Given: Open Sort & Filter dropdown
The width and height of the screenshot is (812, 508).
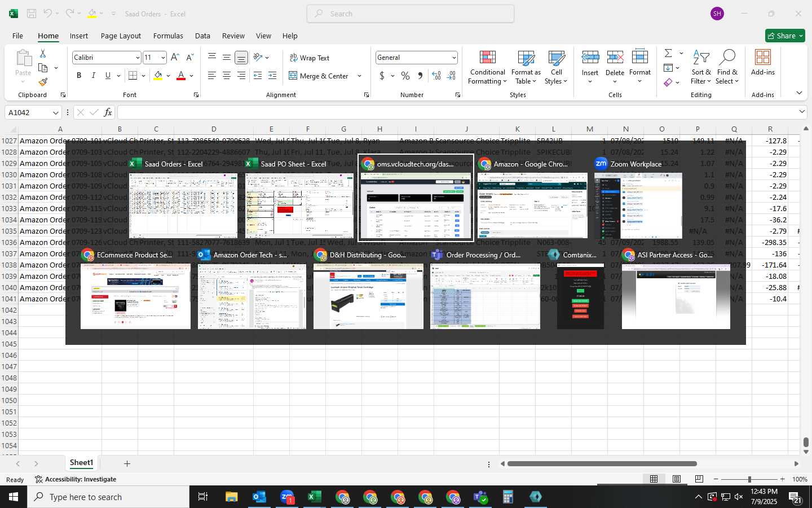Looking at the screenshot, I should [x=701, y=67].
